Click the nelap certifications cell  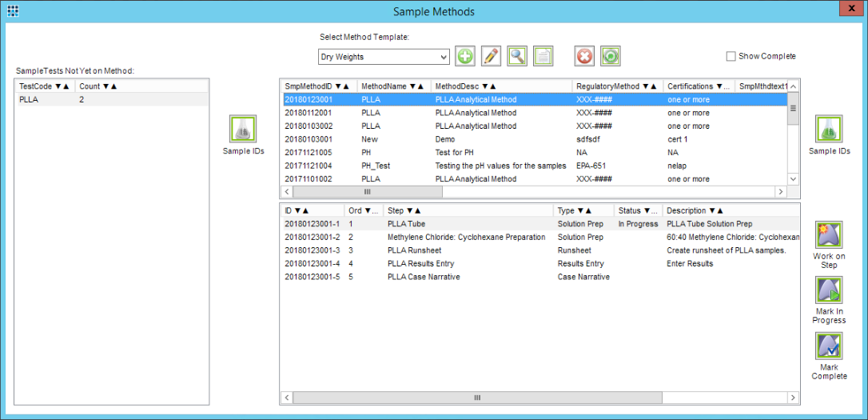point(677,166)
